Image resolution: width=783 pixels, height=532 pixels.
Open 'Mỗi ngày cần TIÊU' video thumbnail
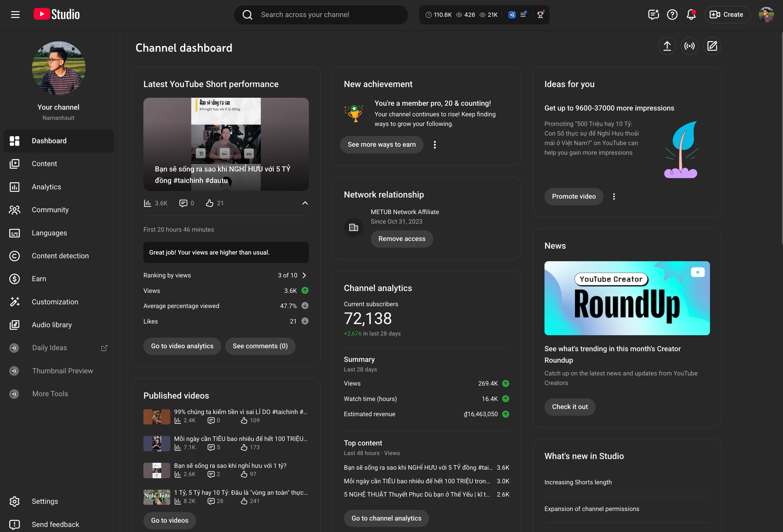(157, 443)
